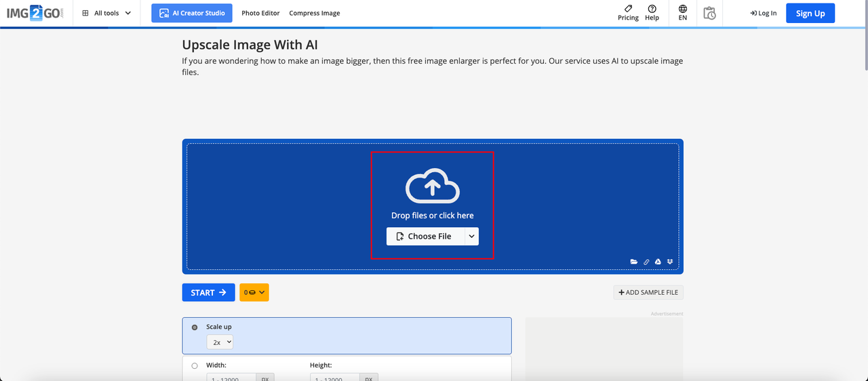Image resolution: width=868 pixels, height=381 pixels.
Task: Click the IMG2GO logo
Action: coord(35,13)
